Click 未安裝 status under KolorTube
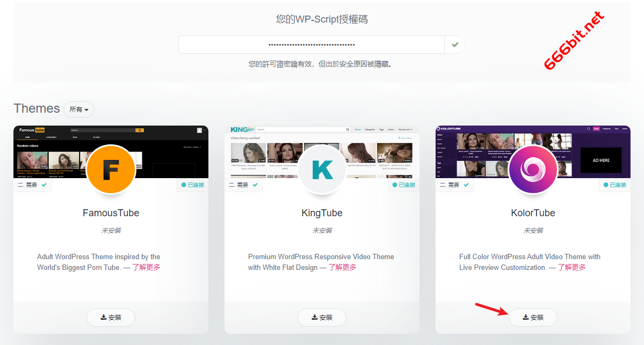Screen dimensions: 644x345 533,231
